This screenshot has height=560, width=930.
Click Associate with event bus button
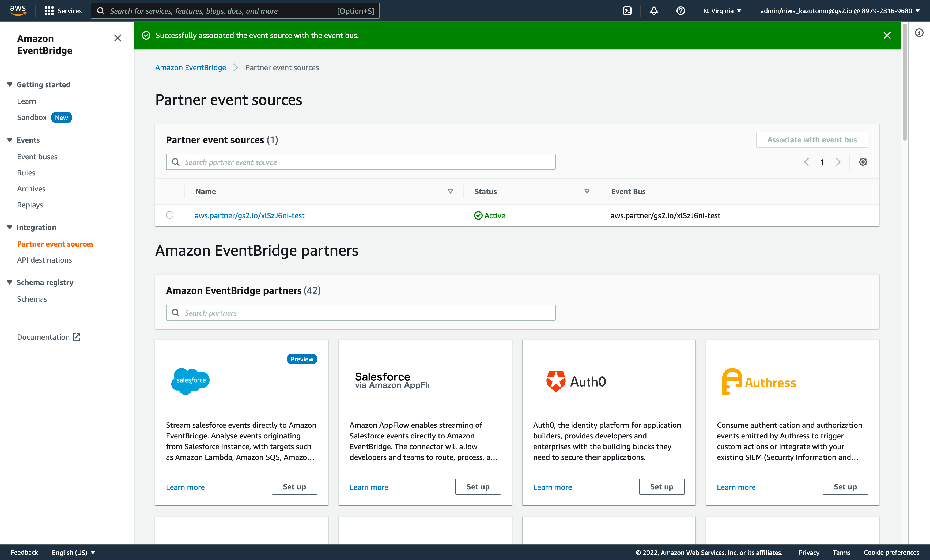812,140
